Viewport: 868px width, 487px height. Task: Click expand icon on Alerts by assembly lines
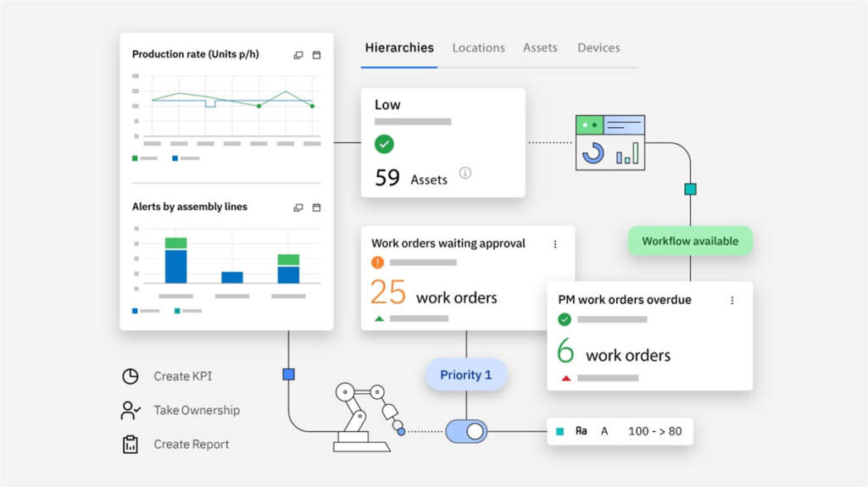click(x=298, y=208)
